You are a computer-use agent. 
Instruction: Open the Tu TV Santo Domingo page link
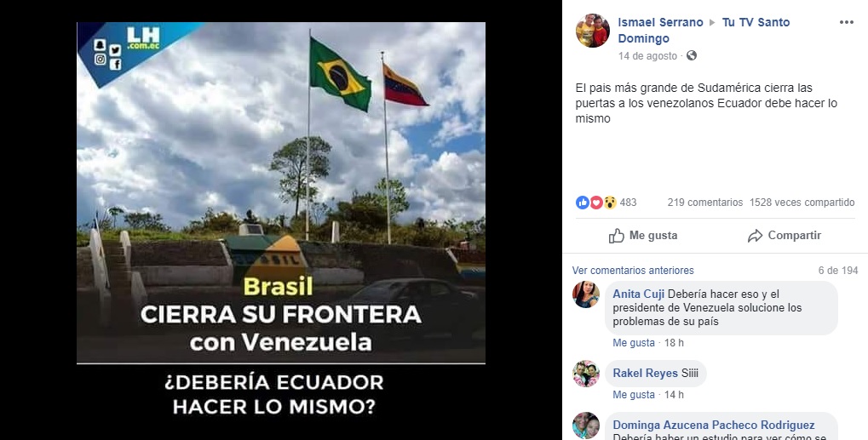tap(704, 31)
